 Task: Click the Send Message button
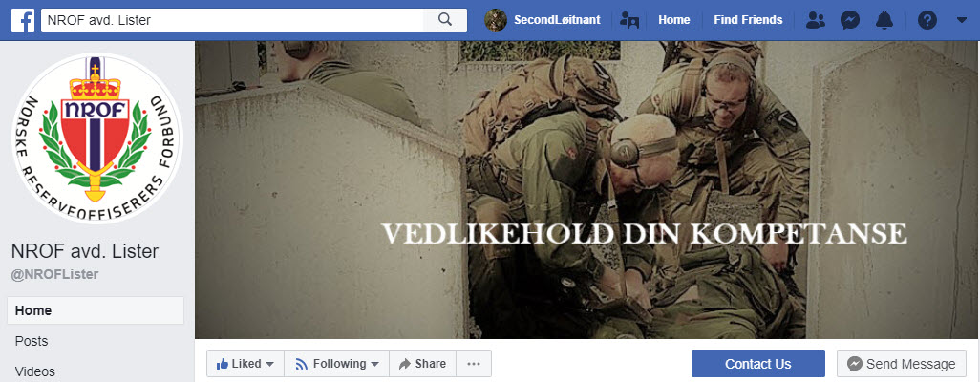click(x=902, y=364)
